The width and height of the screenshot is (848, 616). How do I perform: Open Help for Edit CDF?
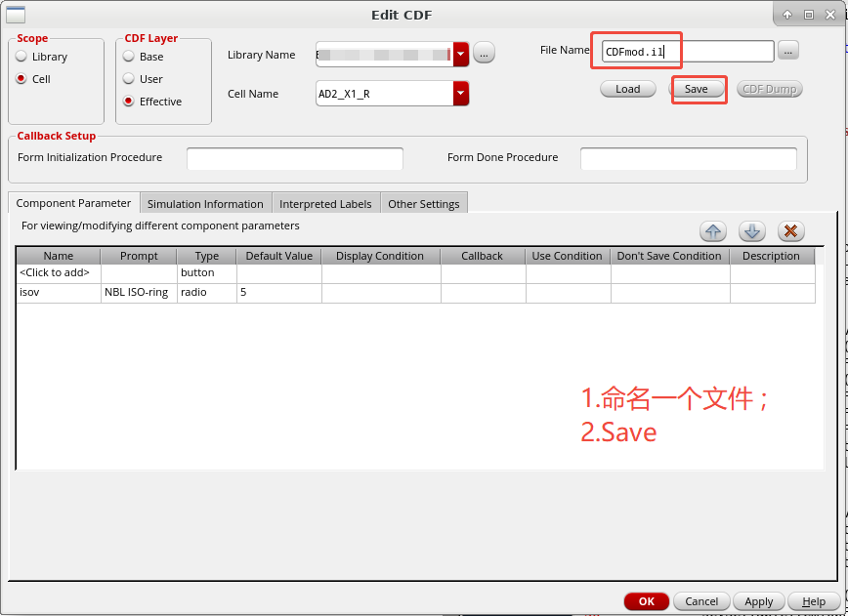[814, 601]
